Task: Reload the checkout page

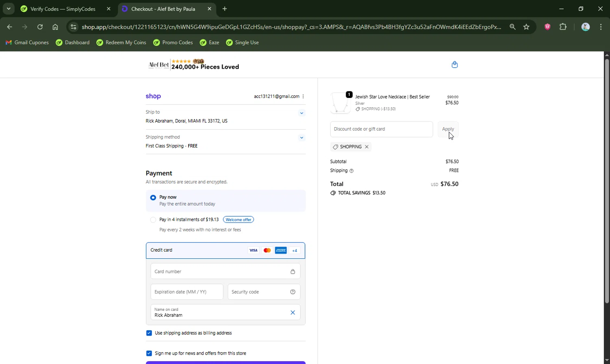Action: click(x=40, y=27)
